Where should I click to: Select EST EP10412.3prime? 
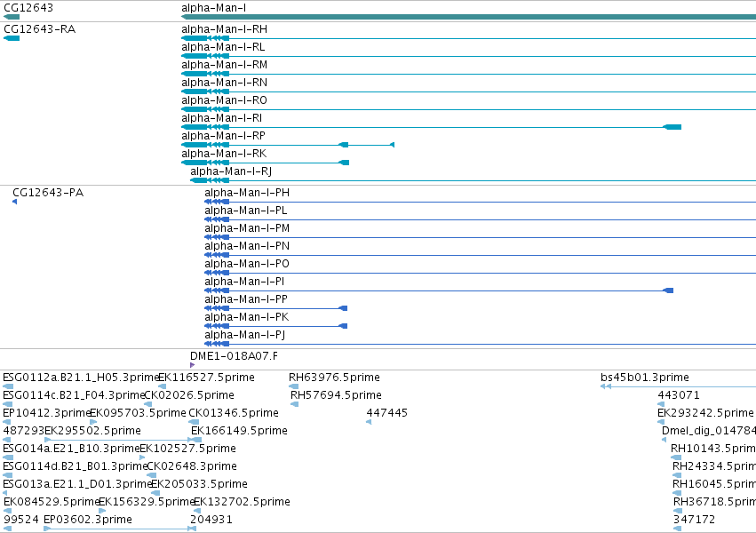47,413
